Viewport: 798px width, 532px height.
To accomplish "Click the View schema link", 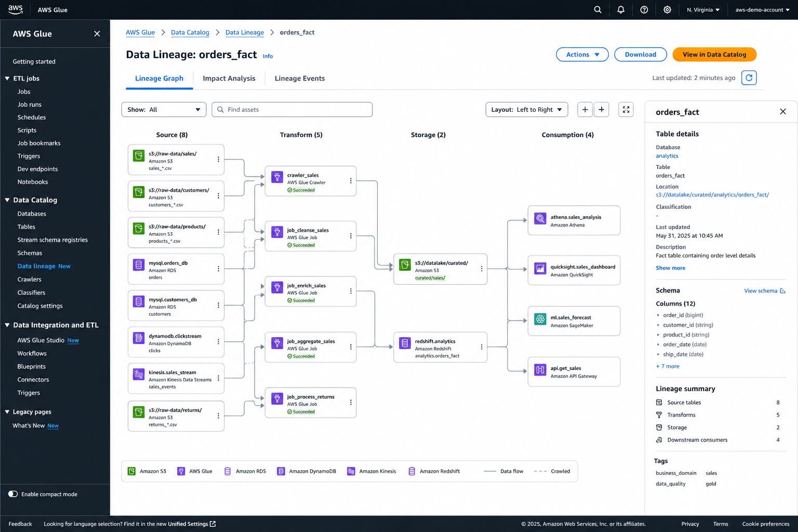I will [x=765, y=291].
